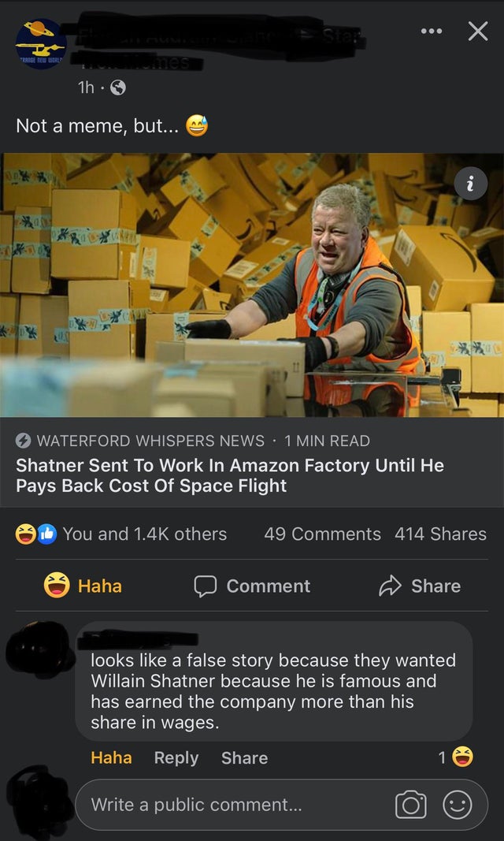Open the three-dots post options menu

(432, 31)
